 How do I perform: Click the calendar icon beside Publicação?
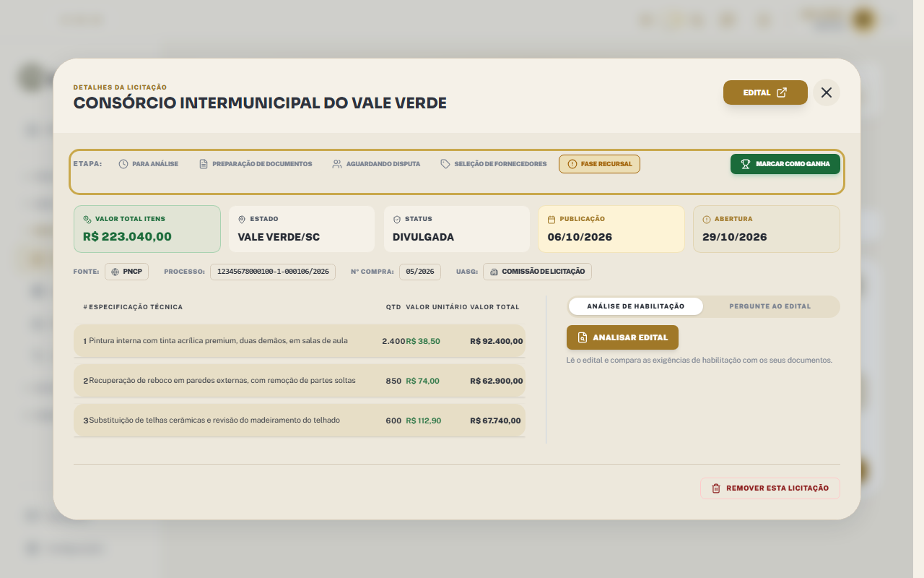[552, 219]
